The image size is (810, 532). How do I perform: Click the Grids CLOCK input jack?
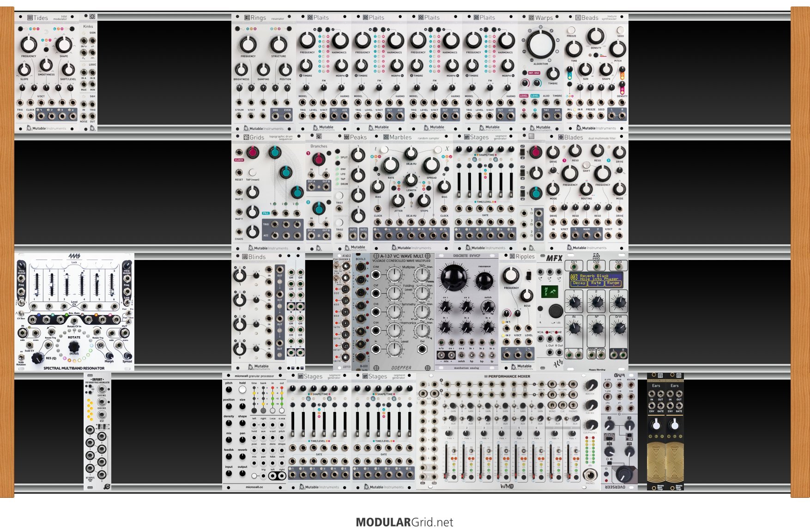point(239,153)
